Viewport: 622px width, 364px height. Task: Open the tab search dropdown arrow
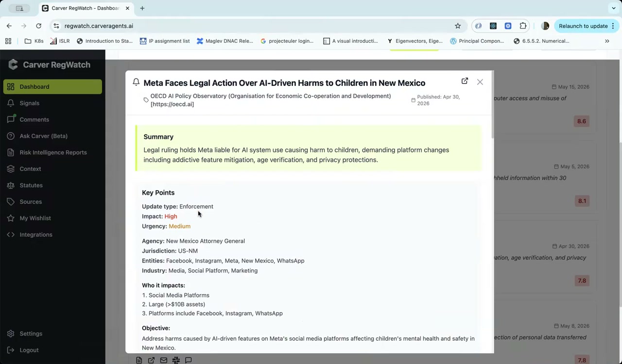(x=613, y=8)
